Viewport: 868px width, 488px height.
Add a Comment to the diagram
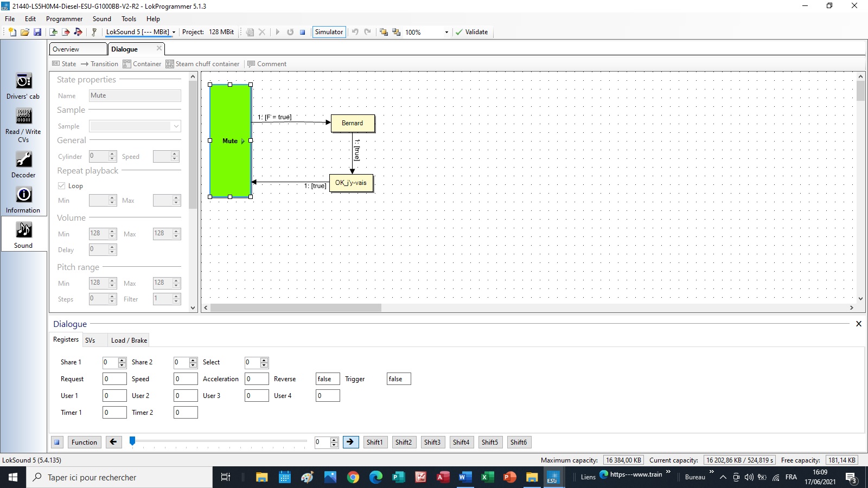coord(267,64)
